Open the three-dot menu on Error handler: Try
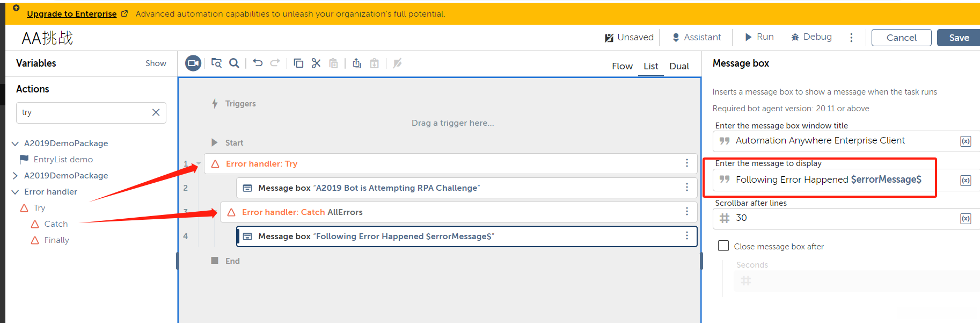 [686, 163]
